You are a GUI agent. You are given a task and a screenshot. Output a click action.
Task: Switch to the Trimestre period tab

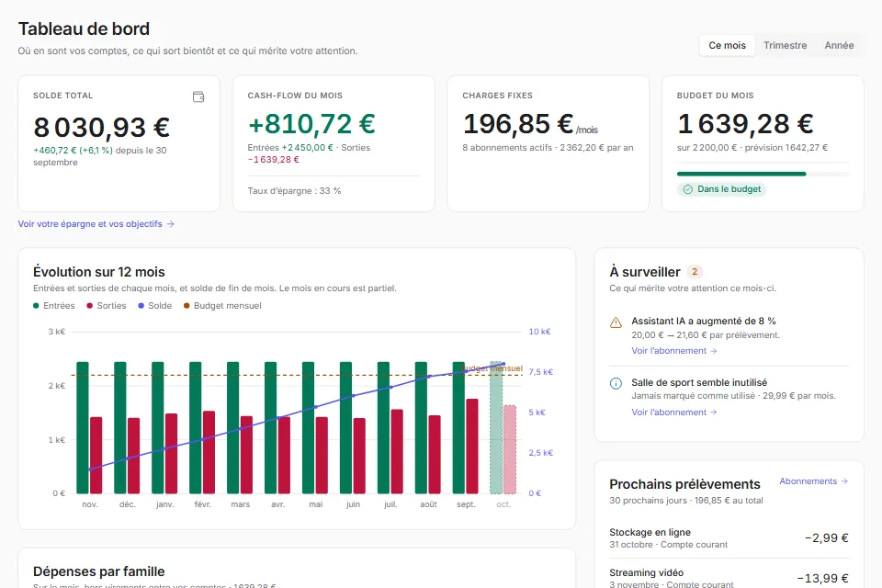785,46
